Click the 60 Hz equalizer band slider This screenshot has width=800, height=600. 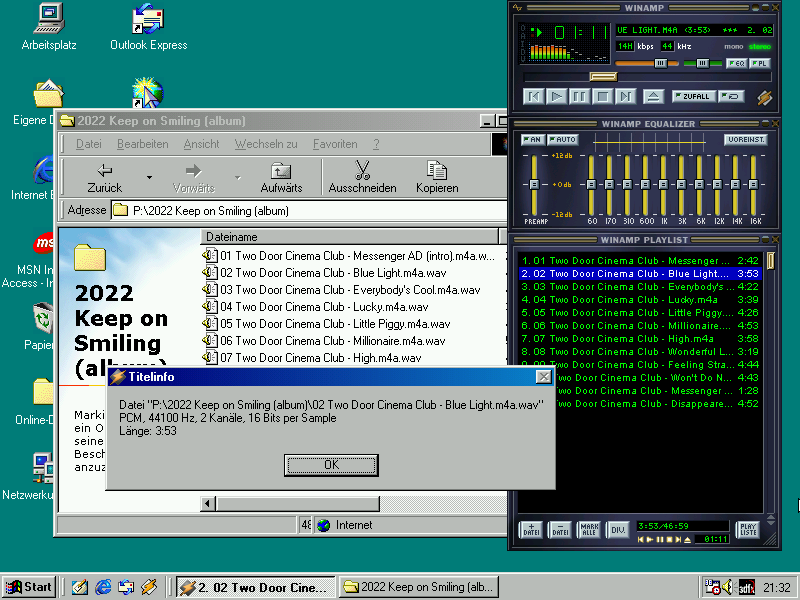click(591, 185)
